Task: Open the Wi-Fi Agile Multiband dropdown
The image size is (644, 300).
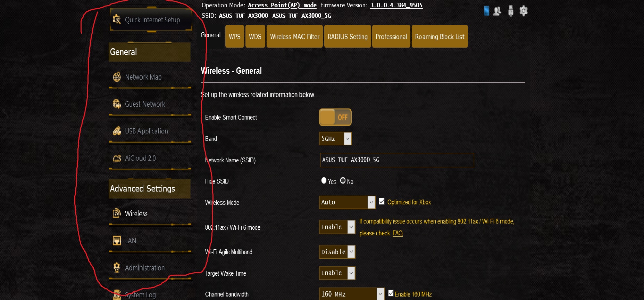Action: coord(337,252)
